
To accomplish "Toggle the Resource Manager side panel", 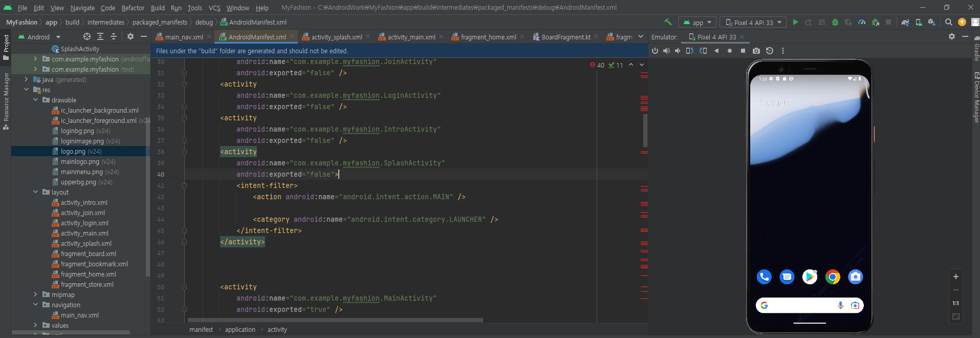I will [6, 100].
